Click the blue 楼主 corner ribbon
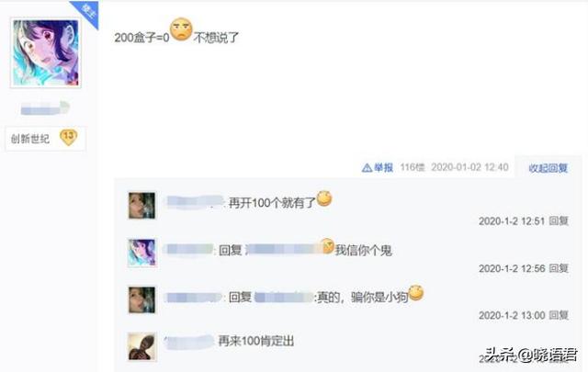588x372 pixels. coord(87,12)
